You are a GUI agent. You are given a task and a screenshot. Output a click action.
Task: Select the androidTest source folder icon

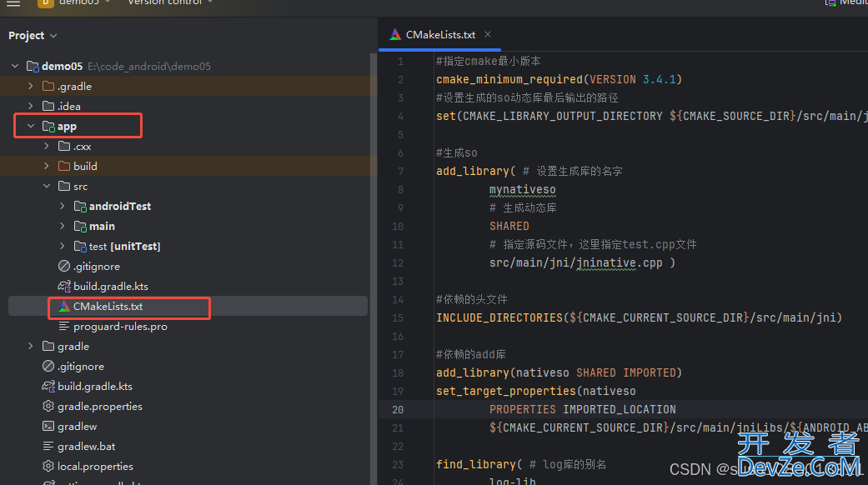[80, 207]
